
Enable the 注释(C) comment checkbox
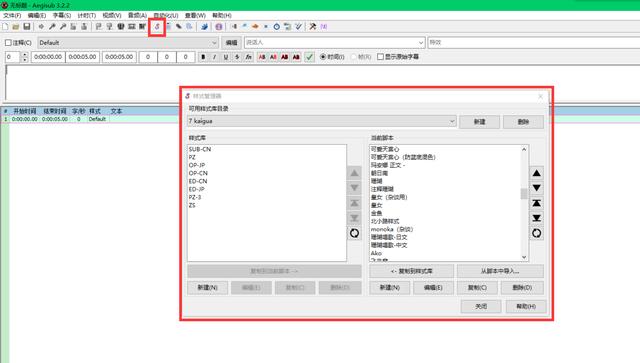[x=8, y=42]
